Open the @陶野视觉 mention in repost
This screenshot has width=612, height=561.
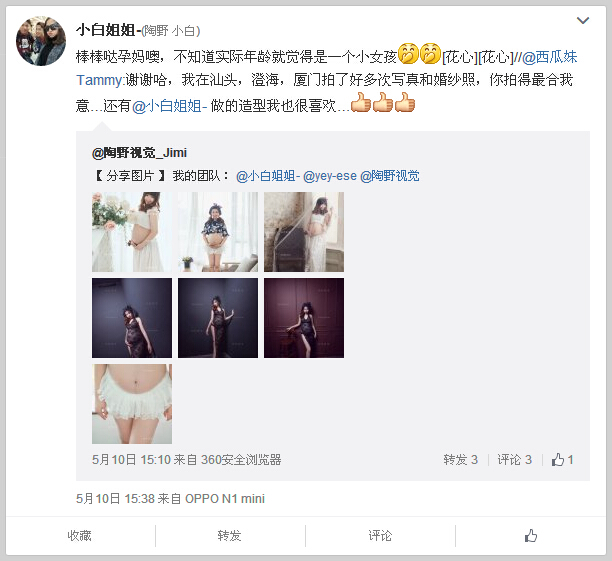point(390,176)
